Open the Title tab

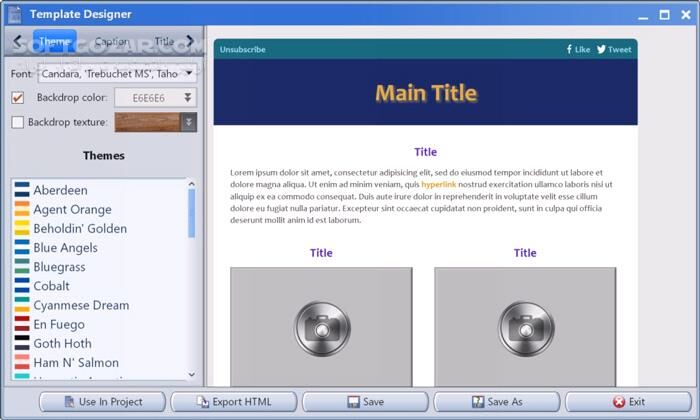tap(164, 42)
